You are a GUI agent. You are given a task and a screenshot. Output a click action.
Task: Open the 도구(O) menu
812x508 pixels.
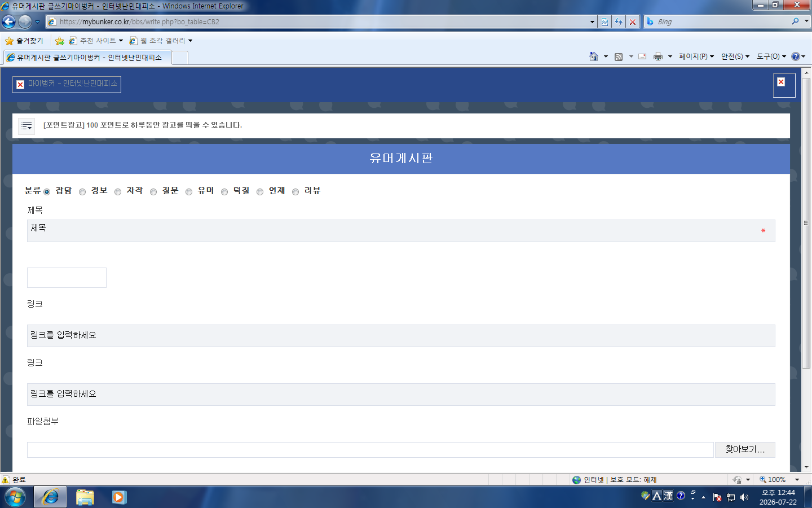[771, 56]
